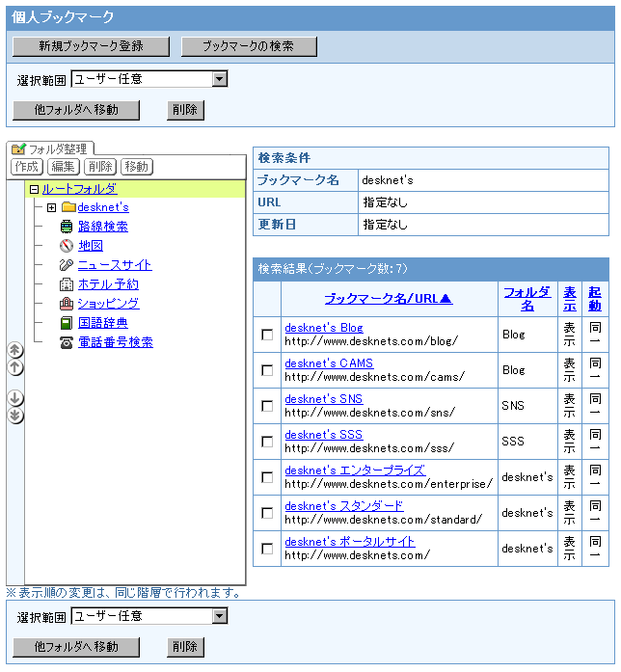
Task: Check the desknet's SSS checkbox
Action: tap(267, 442)
